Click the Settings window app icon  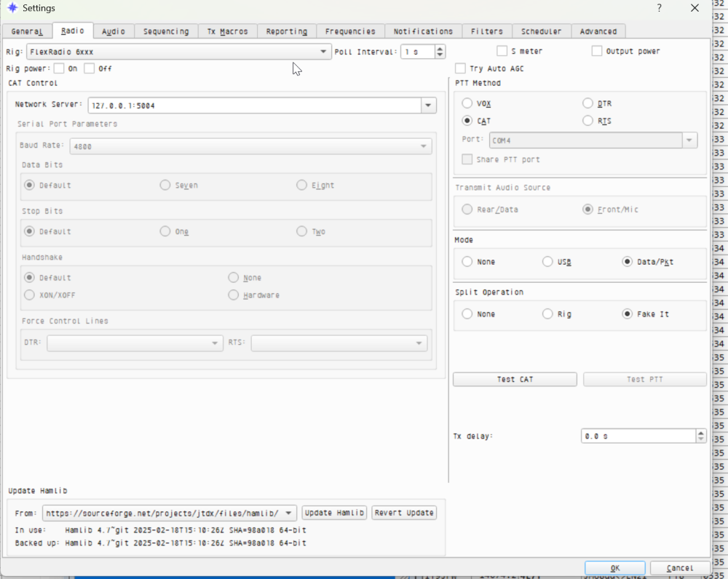point(12,8)
